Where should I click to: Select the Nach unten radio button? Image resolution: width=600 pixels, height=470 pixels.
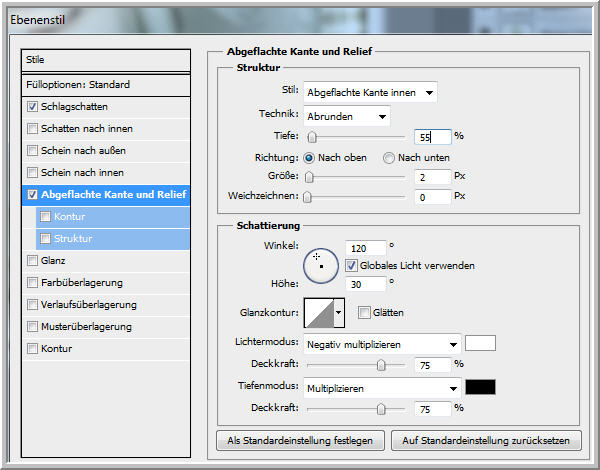tap(389, 158)
